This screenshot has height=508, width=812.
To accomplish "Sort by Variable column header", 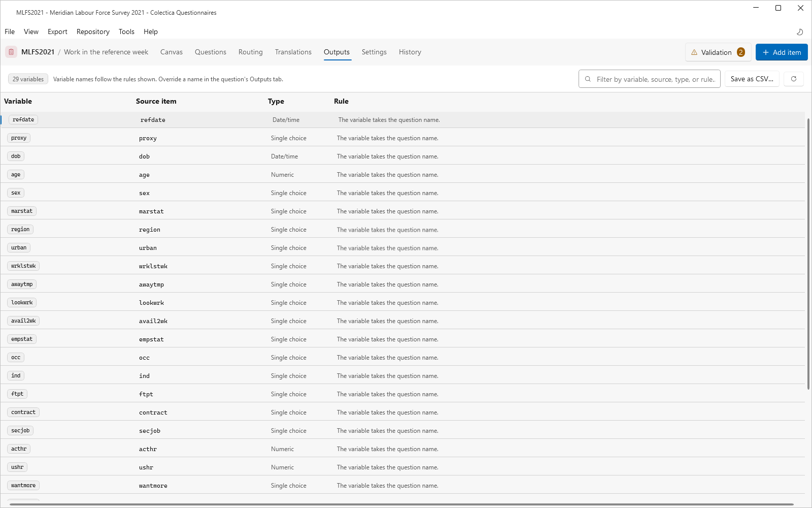I will 18,101.
